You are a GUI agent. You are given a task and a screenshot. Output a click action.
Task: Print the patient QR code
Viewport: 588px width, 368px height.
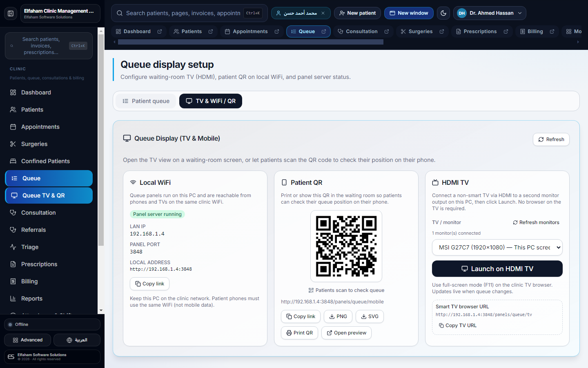(300, 333)
